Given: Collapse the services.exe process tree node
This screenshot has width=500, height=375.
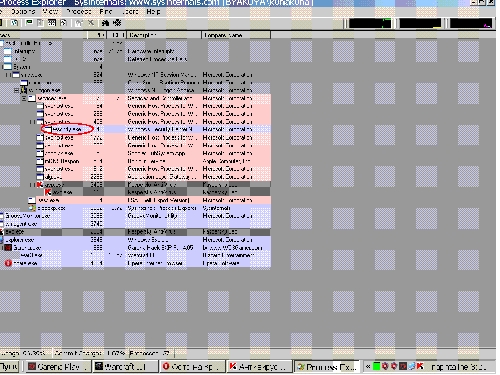Looking at the screenshot, I should click(24, 98).
